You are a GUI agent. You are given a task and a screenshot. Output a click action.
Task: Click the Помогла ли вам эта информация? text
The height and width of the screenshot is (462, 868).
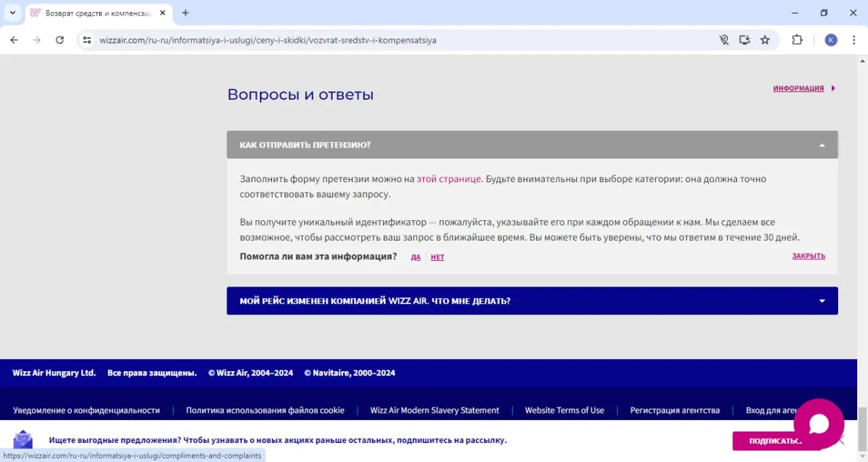318,256
